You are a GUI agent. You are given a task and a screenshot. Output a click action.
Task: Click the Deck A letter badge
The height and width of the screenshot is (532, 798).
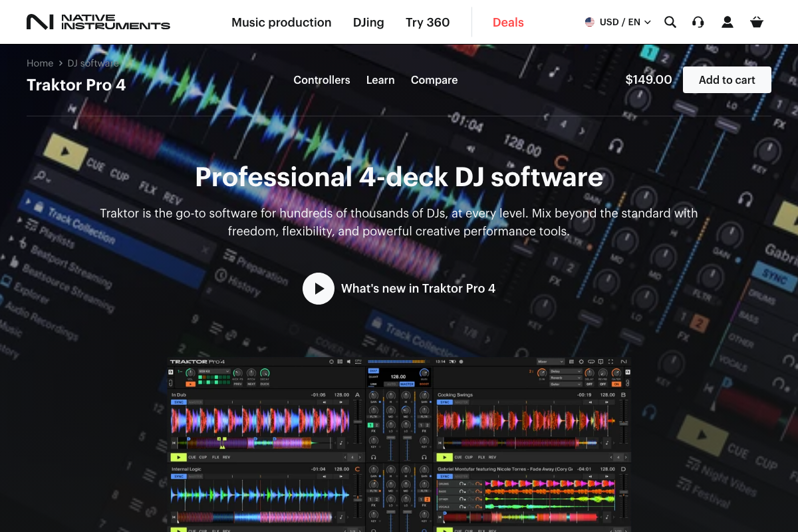(357, 395)
